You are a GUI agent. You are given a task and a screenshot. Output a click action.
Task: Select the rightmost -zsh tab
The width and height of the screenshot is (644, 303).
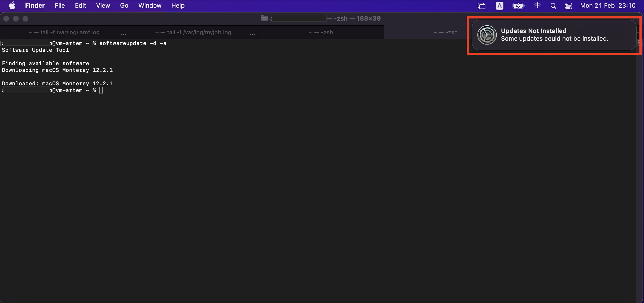445,32
